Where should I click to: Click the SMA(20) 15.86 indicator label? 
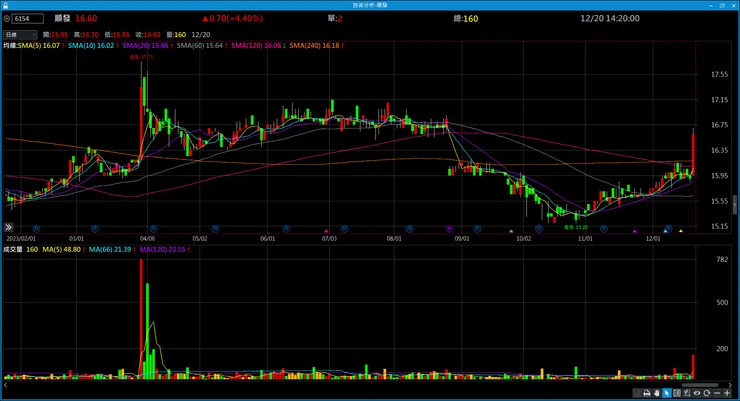tap(145, 46)
